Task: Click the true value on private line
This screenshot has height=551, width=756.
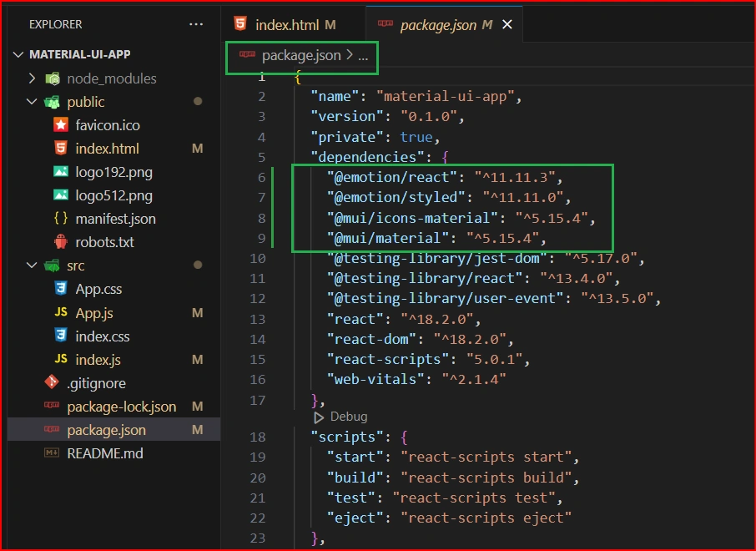Action: coord(416,137)
